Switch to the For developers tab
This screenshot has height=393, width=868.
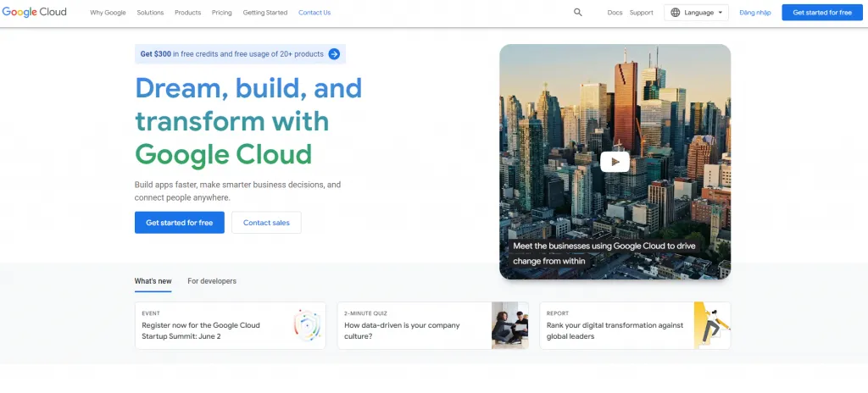click(x=212, y=281)
